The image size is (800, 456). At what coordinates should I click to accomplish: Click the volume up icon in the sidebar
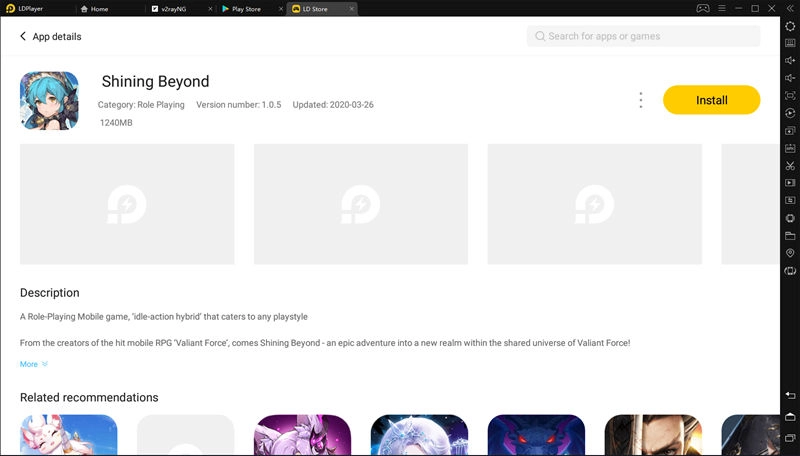coord(790,61)
